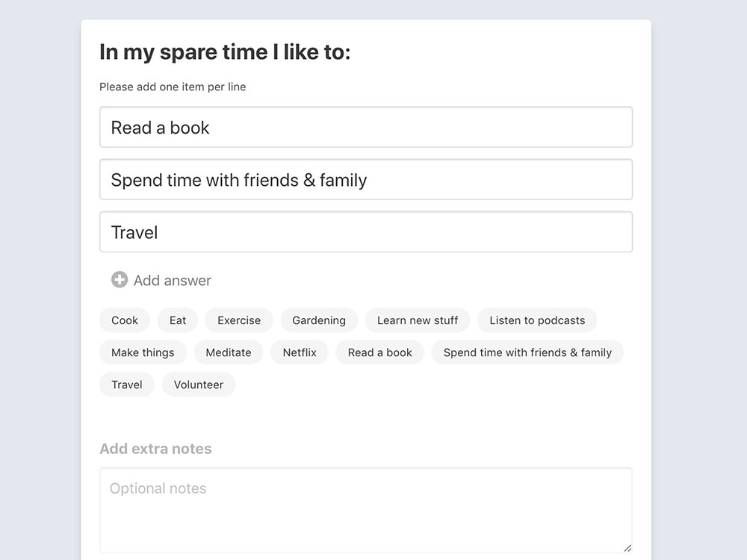Click into the Travel answer input field
The image size is (747, 560).
pyautogui.click(x=366, y=232)
